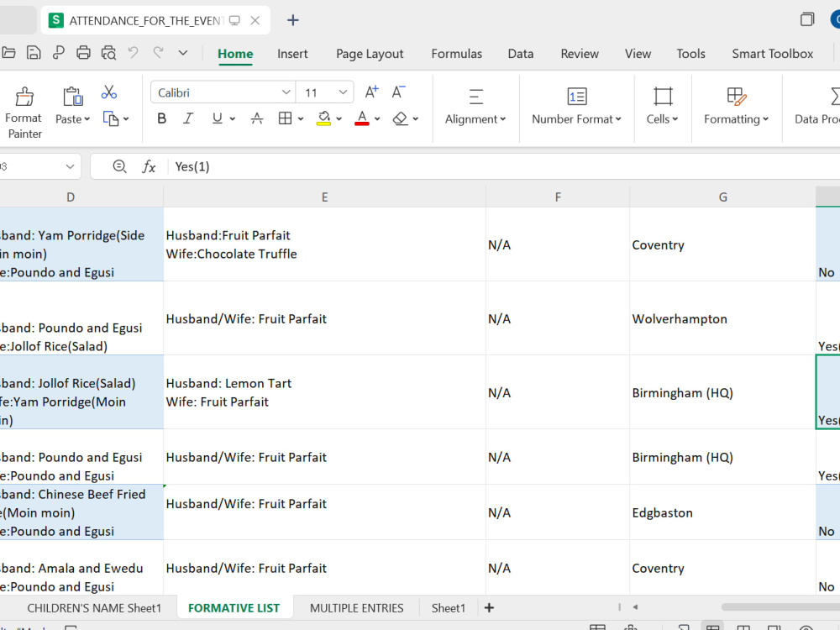Switch to the Tools tab
This screenshot has height=630, width=840.
(x=690, y=54)
